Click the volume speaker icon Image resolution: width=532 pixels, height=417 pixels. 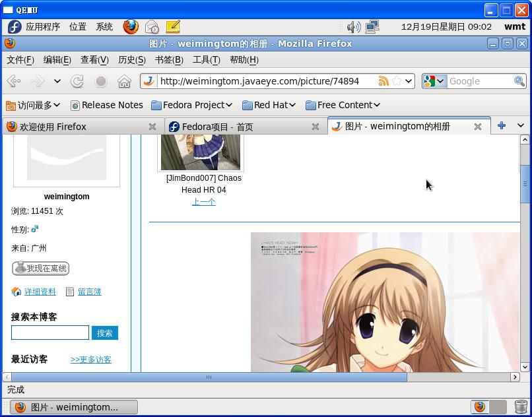(x=354, y=27)
